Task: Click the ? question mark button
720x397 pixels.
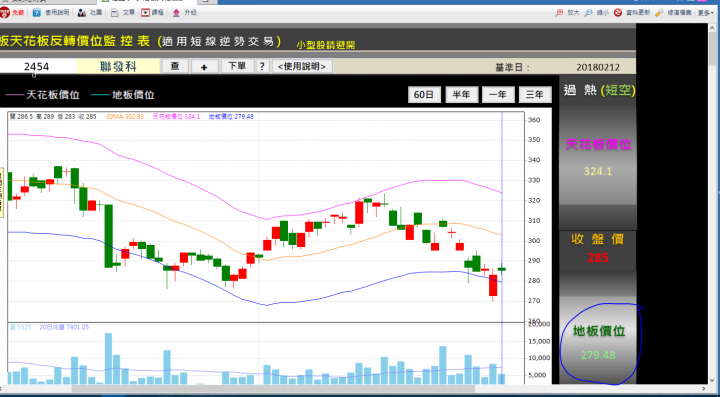Action: coord(262,67)
